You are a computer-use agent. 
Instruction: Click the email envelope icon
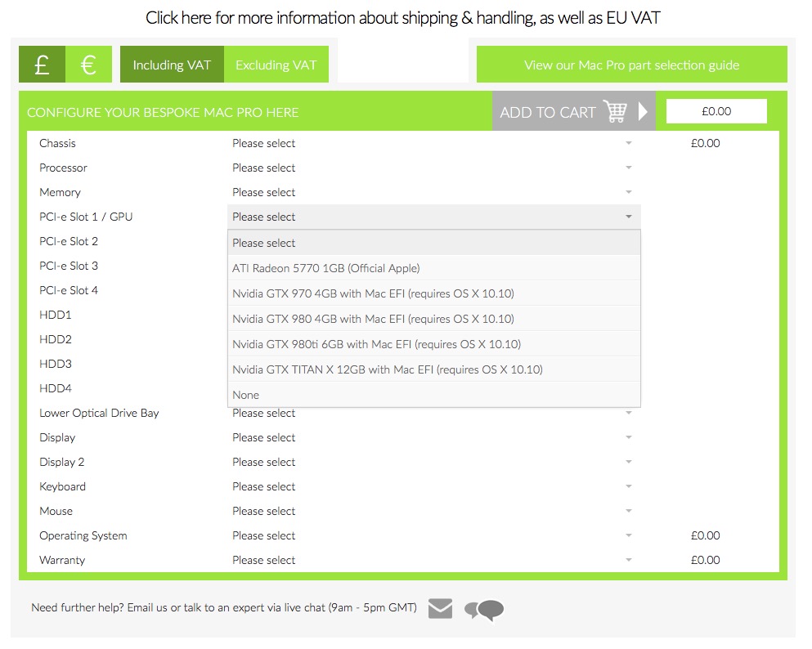pos(440,608)
